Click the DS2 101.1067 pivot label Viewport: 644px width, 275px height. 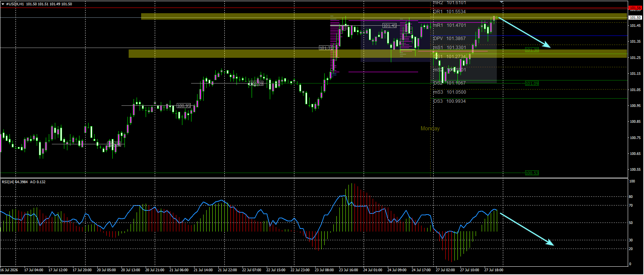(x=450, y=83)
